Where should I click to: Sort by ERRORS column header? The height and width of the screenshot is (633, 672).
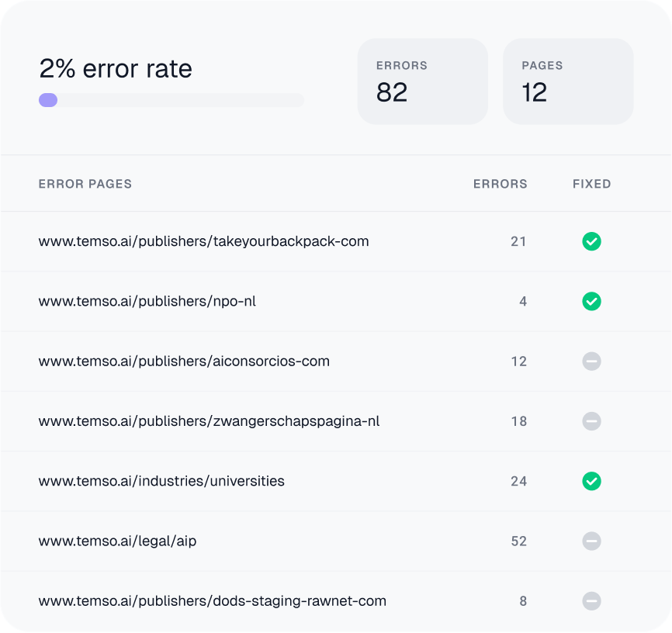pos(501,184)
